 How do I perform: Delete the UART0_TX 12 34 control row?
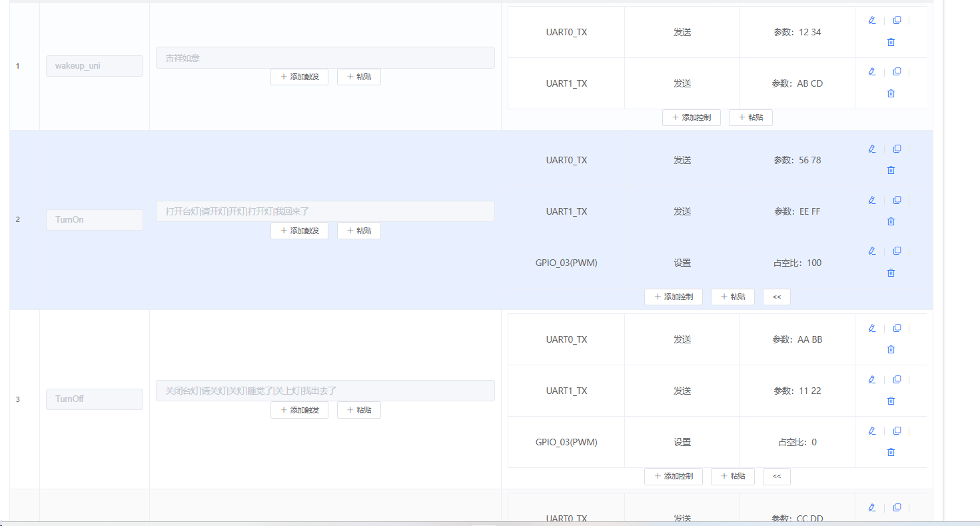pyautogui.click(x=891, y=42)
